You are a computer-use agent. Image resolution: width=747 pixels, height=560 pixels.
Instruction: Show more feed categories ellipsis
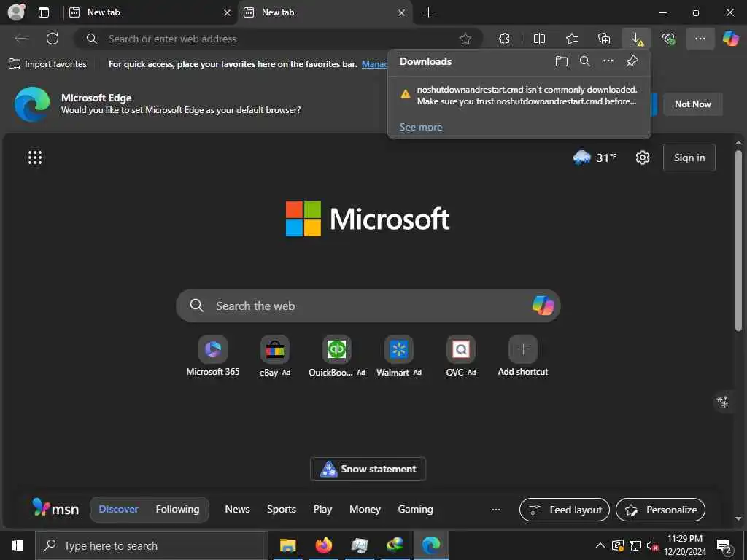pos(496,510)
